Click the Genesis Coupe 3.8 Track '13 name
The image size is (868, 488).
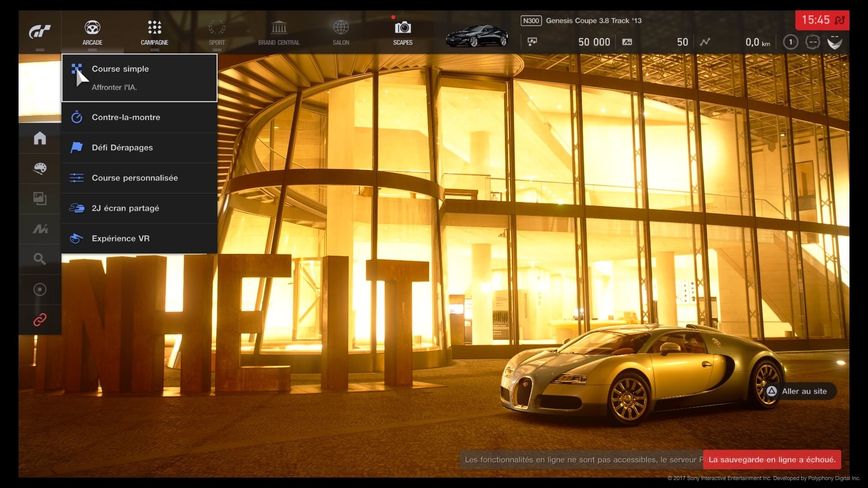click(594, 21)
